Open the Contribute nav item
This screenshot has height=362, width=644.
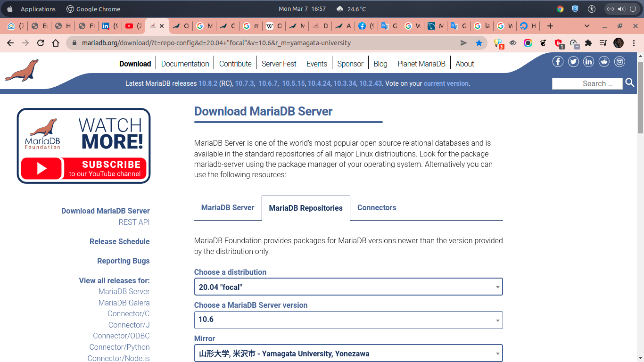coord(235,64)
